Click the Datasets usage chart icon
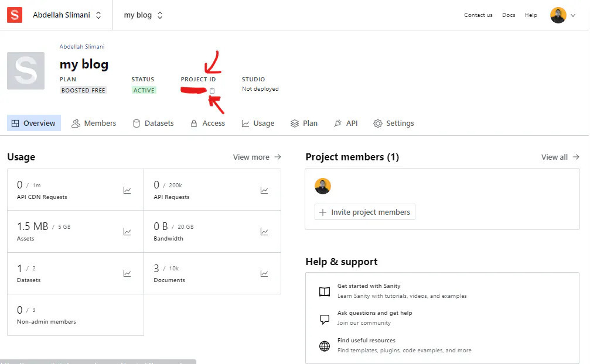Screen dimensions: 590x364 coord(127,273)
